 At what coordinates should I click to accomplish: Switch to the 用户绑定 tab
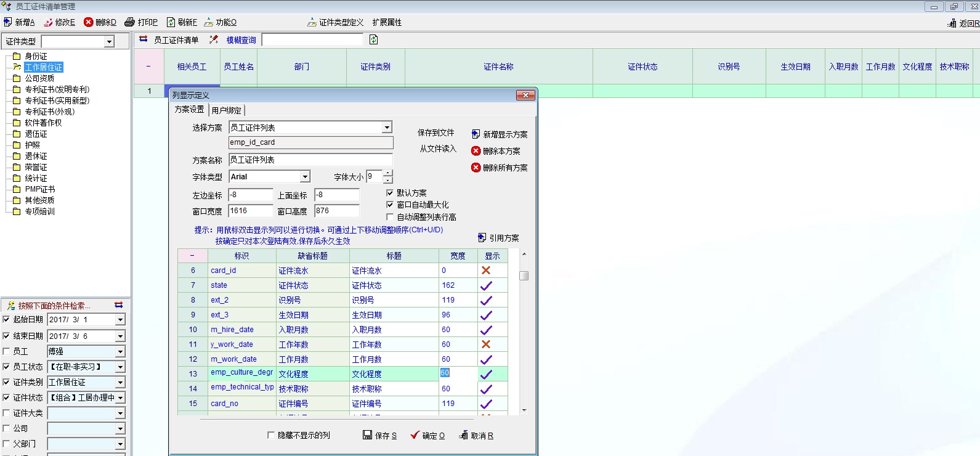[x=227, y=110]
